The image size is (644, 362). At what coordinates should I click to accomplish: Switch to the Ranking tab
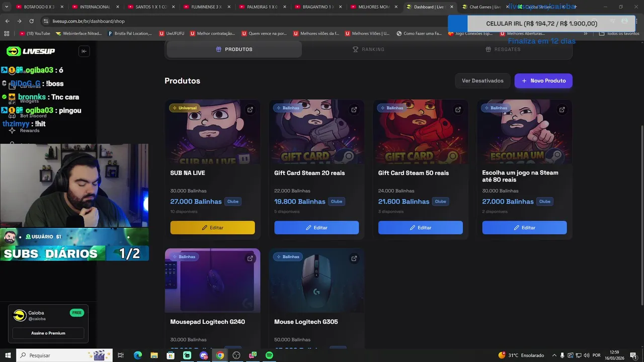368,49
